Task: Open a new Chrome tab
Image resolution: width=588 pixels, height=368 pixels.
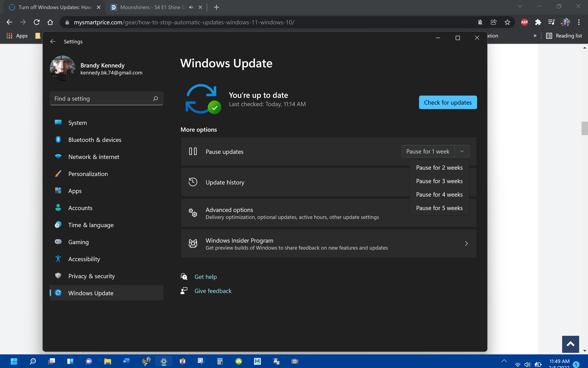Action: tap(216, 7)
